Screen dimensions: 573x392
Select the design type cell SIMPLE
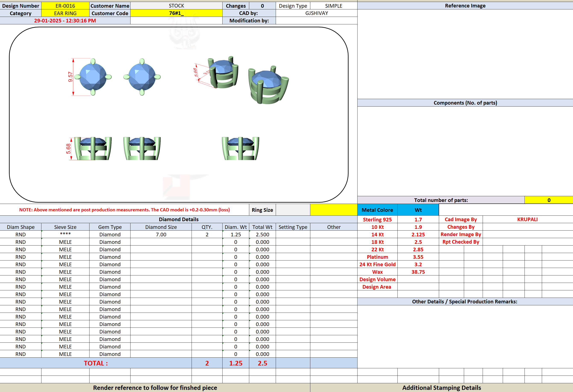tap(334, 6)
